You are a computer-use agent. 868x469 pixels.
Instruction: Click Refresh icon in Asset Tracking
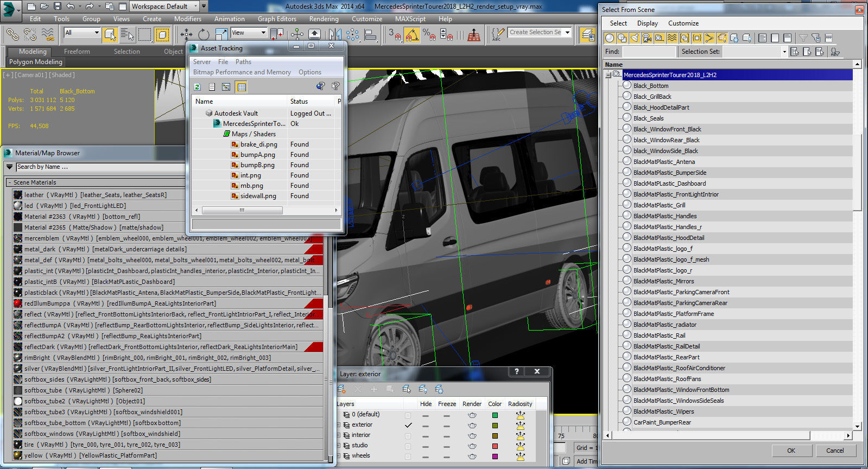click(198, 86)
